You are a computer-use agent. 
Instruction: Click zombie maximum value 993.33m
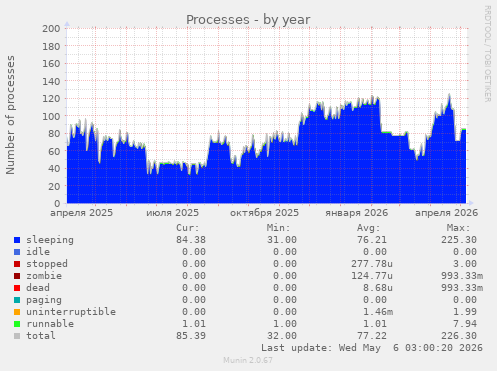(x=462, y=276)
